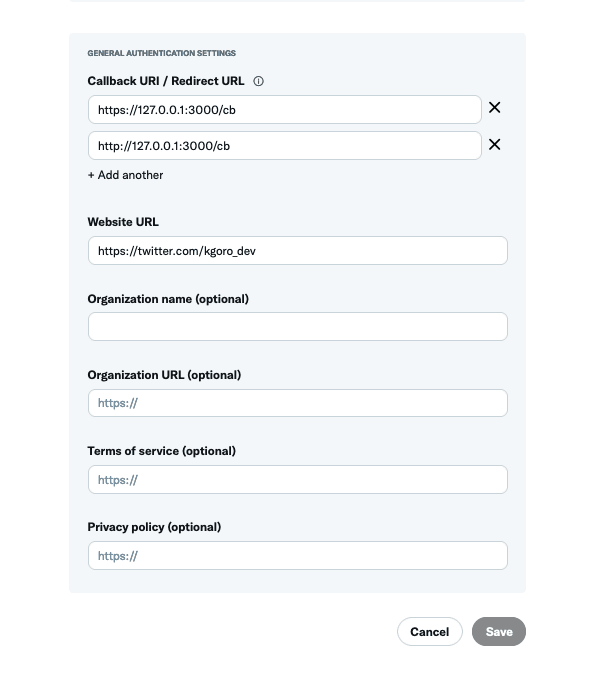Image resolution: width=602 pixels, height=681 pixels.
Task: Save the authentication settings
Action: (499, 631)
